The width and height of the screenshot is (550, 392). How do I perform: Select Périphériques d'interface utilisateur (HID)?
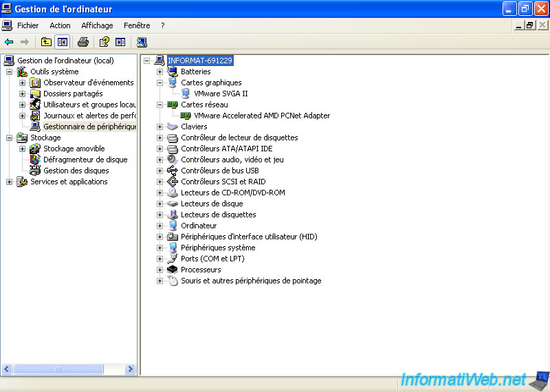[249, 237]
